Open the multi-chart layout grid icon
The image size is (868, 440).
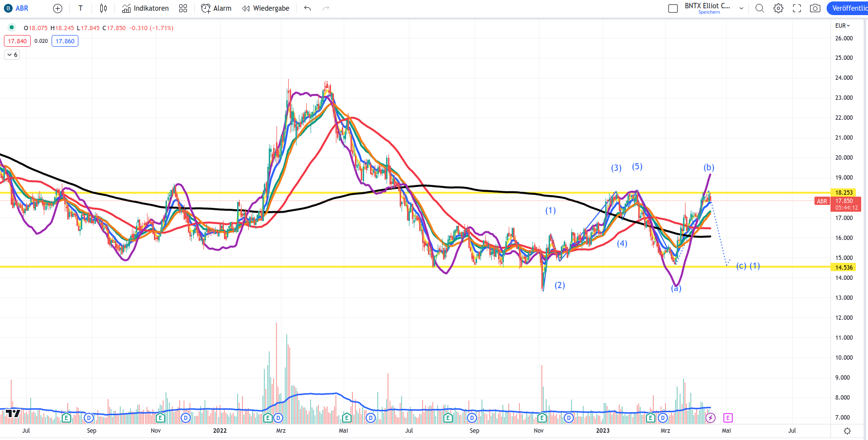tap(183, 8)
